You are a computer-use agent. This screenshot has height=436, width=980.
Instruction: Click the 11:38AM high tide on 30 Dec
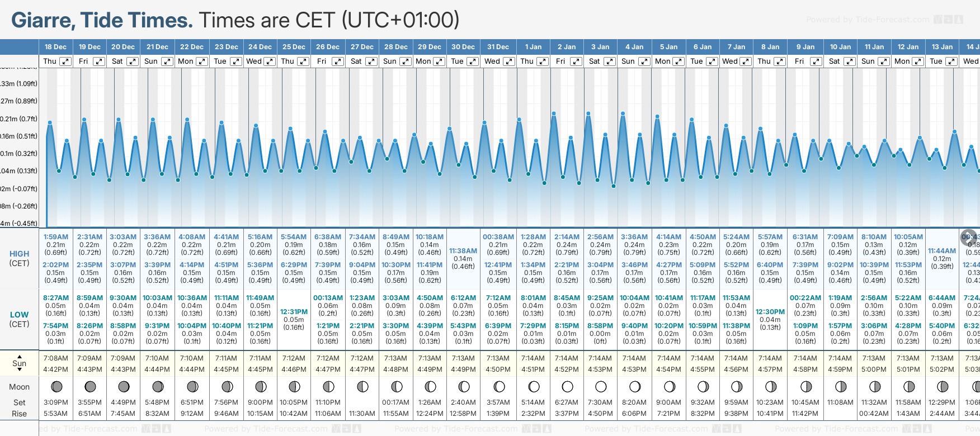point(463,251)
